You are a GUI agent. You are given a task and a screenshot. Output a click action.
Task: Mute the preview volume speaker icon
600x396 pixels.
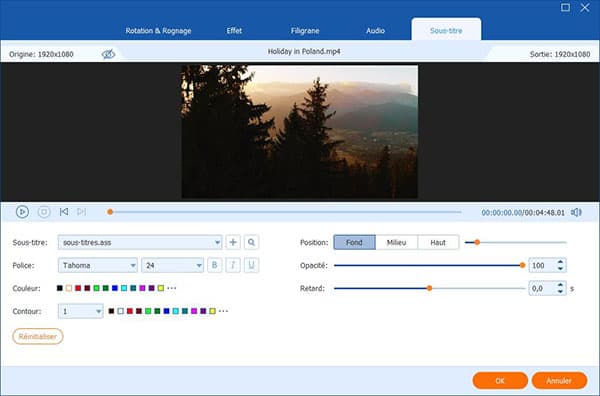pos(576,212)
